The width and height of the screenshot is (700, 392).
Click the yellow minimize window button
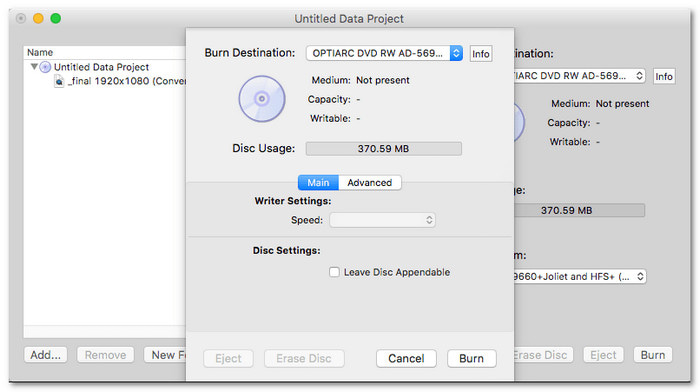coord(38,18)
